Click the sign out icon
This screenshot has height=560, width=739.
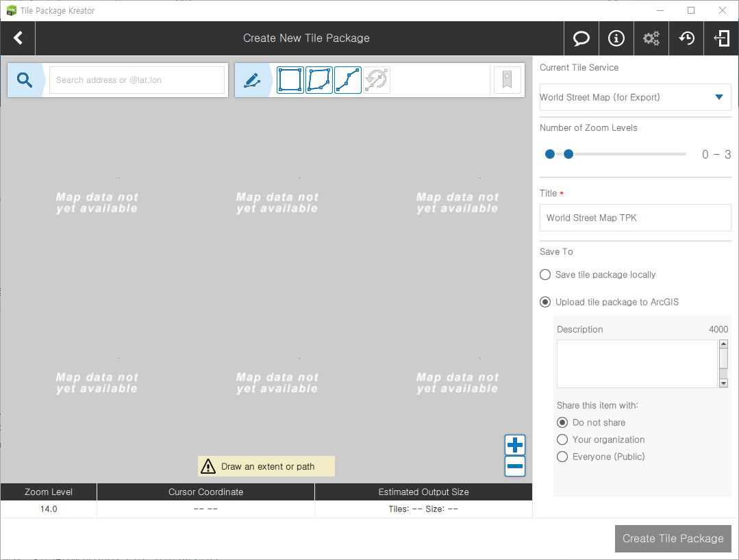pos(722,38)
